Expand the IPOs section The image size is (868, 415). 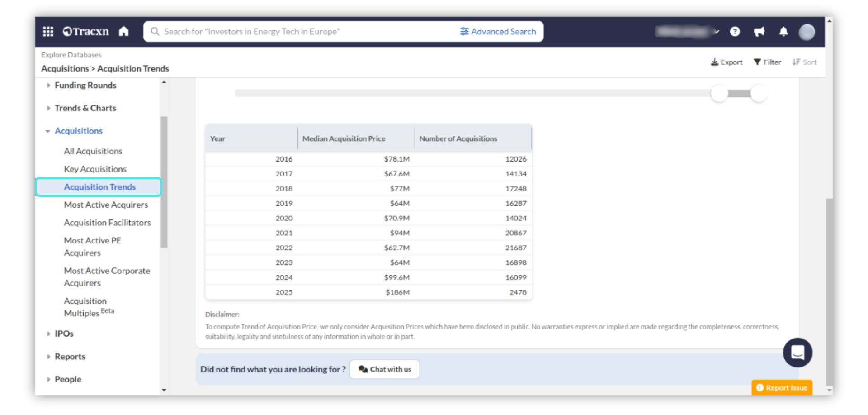pyautogui.click(x=48, y=334)
